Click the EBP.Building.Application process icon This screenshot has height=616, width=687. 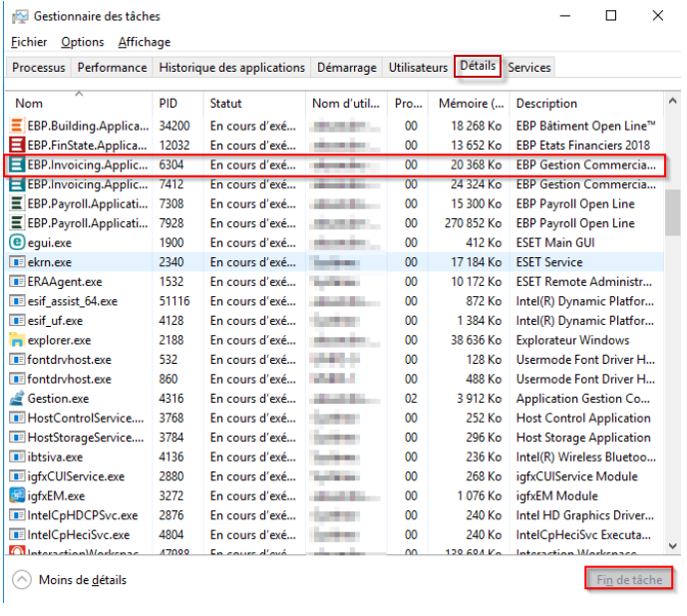point(17,126)
